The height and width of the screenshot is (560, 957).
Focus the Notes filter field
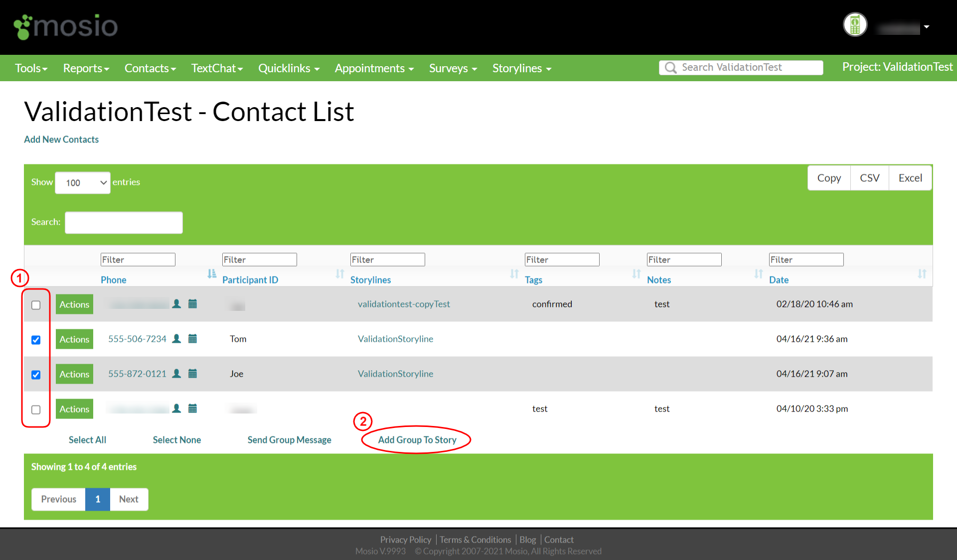pos(684,260)
